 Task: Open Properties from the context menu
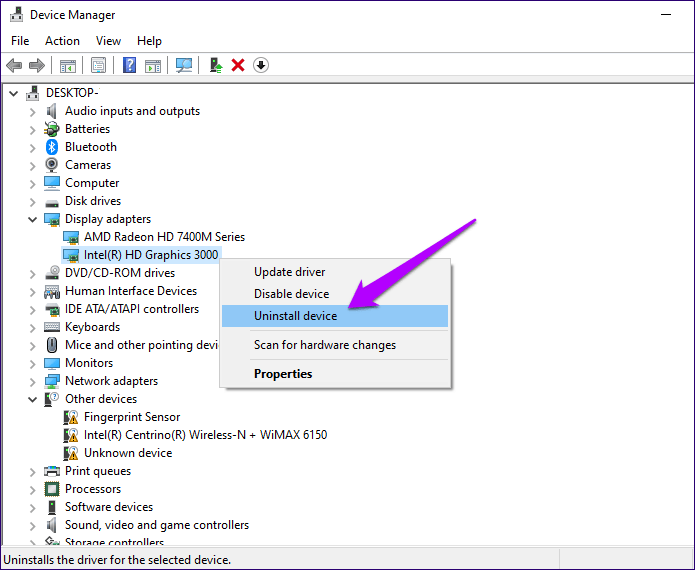pos(336,374)
